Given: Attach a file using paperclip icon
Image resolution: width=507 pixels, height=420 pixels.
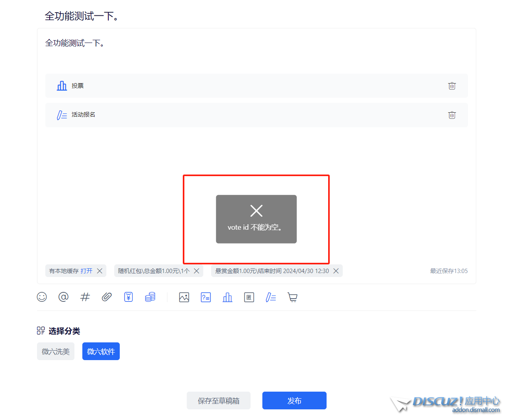Looking at the screenshot, I should (x=107, y=297).
